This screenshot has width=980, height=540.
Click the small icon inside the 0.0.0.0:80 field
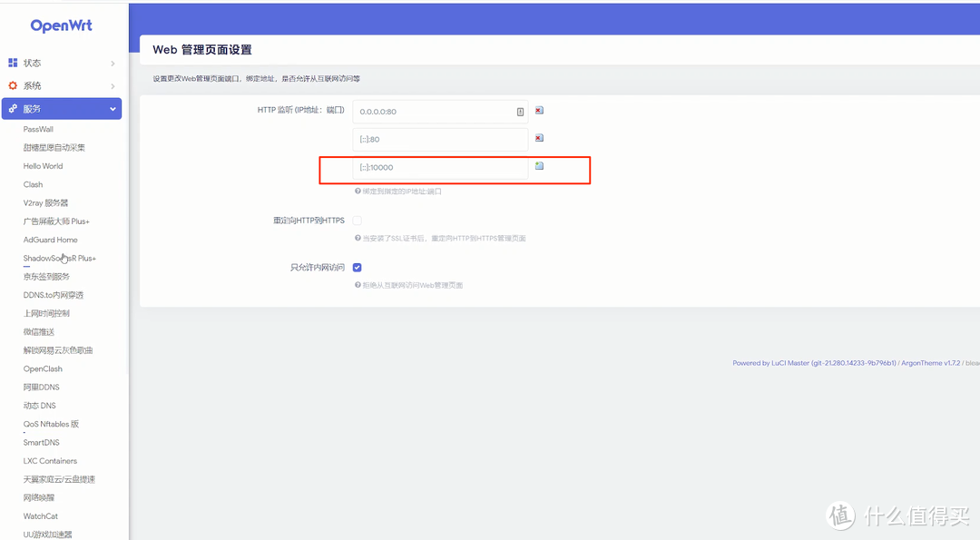click(x=518, y=111)
